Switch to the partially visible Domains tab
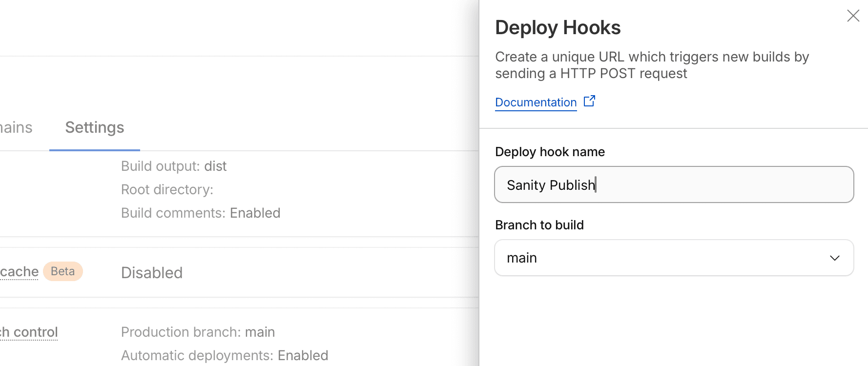The width and height of the screenshot is (868, 366). pyautogui.click(x=16, y=127)
